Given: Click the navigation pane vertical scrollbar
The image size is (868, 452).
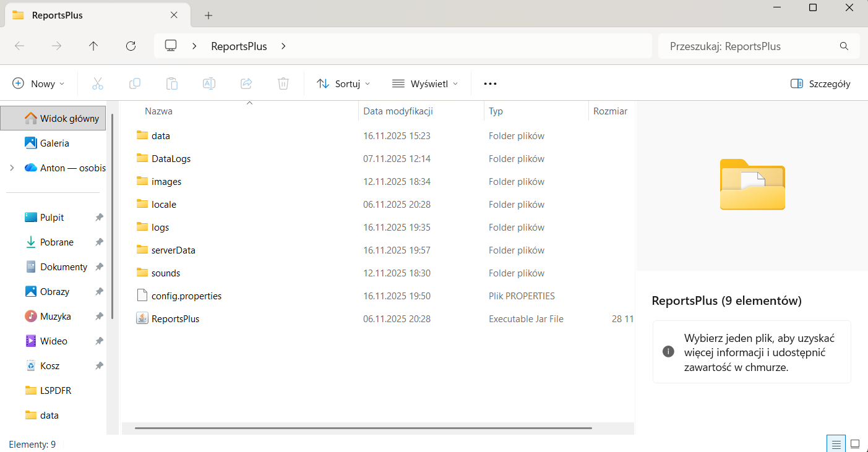Looking at the screenshot, I should [x=112, y=216].
